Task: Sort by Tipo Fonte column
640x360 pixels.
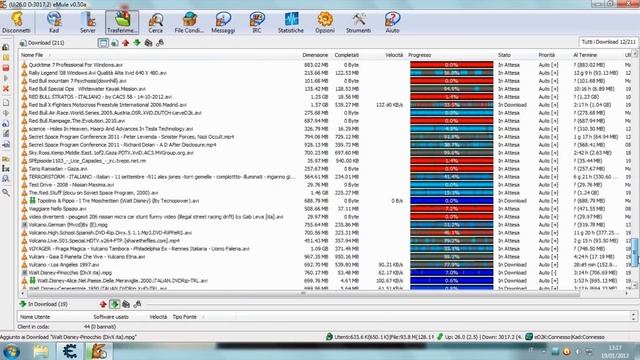Action: pos(184,317)
